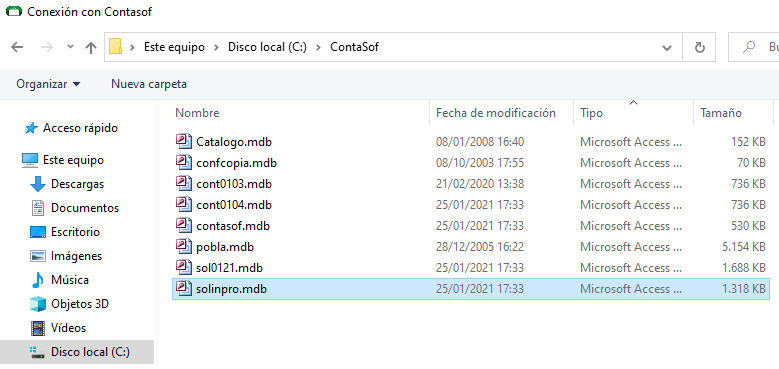Click the Vídeos film strip icon
779x369 pixels.
pyautogui.click(x=38, y=328)
